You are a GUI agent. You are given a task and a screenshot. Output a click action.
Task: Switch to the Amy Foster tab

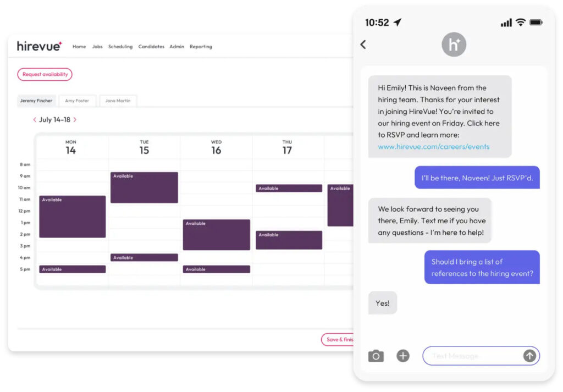[x=77, y=101]
